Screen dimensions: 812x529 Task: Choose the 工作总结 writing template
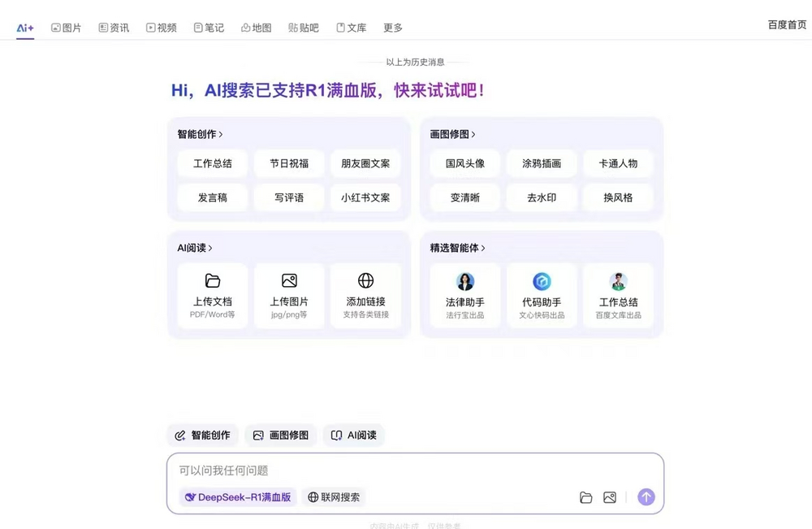(212, 163)
